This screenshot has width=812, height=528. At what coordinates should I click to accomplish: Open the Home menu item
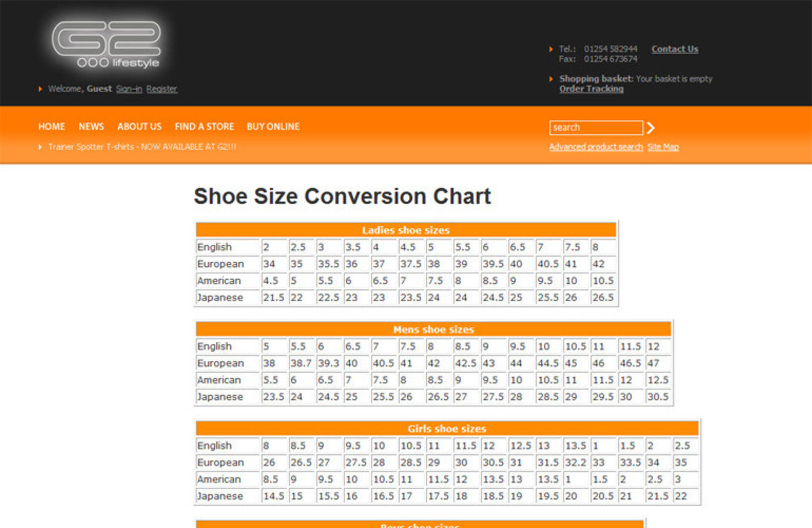[x=52, y=126]
